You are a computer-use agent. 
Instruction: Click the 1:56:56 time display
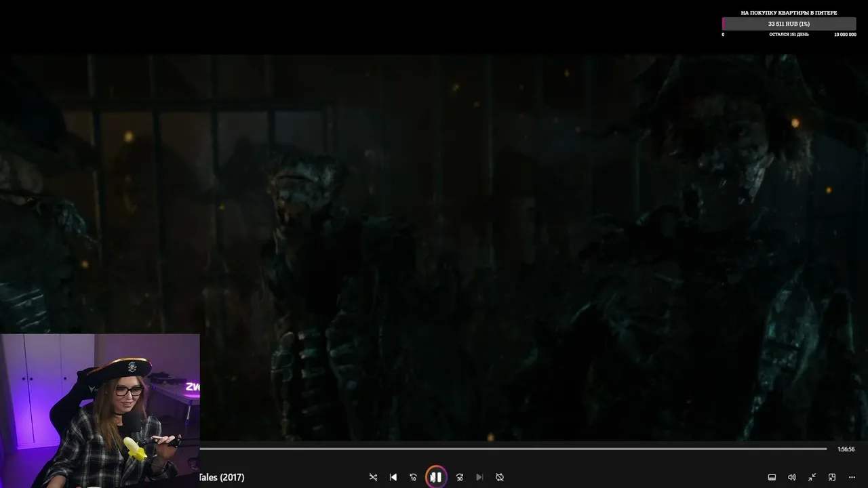pos(846,449)
